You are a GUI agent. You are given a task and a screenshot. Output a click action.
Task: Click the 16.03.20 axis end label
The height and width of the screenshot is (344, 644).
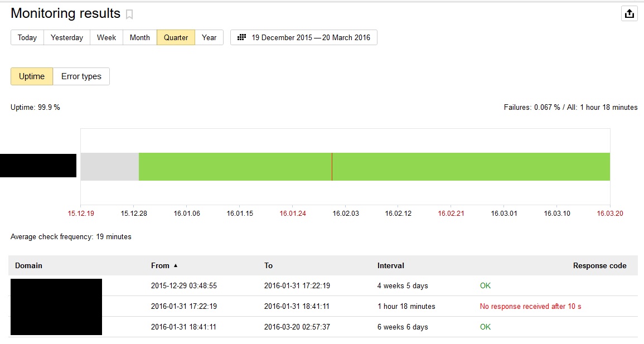610,214
